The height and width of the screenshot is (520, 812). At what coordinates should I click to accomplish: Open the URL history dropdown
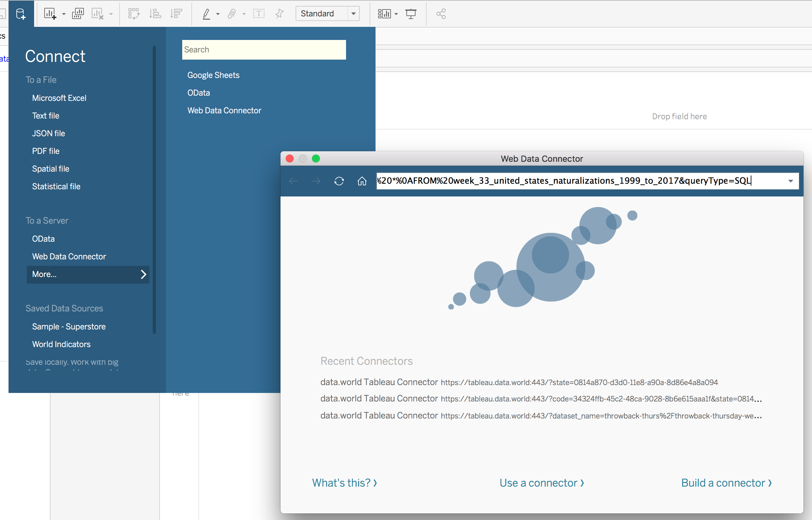tap(790, 181)
